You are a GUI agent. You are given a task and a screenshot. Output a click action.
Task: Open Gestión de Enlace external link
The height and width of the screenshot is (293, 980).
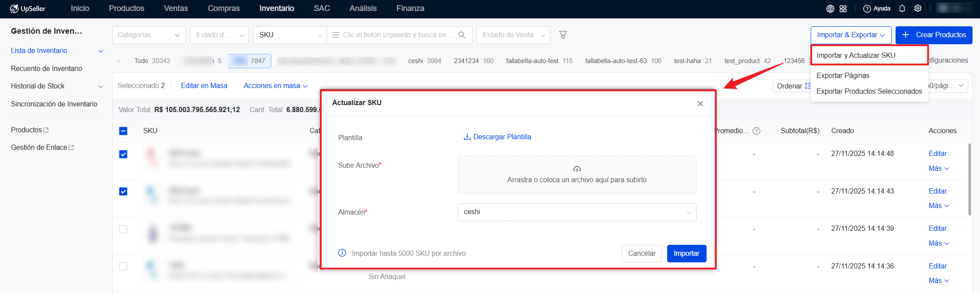point(42,148)
